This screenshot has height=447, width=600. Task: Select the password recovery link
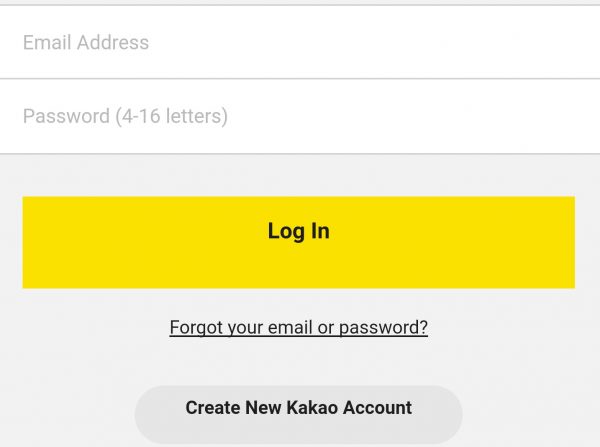click(x=298, y=327)
